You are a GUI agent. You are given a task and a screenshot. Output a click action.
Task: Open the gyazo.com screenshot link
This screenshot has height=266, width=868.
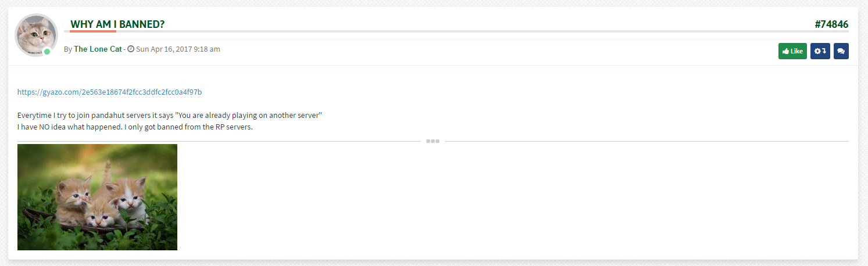pyautogui.click(x=109, y=92)
